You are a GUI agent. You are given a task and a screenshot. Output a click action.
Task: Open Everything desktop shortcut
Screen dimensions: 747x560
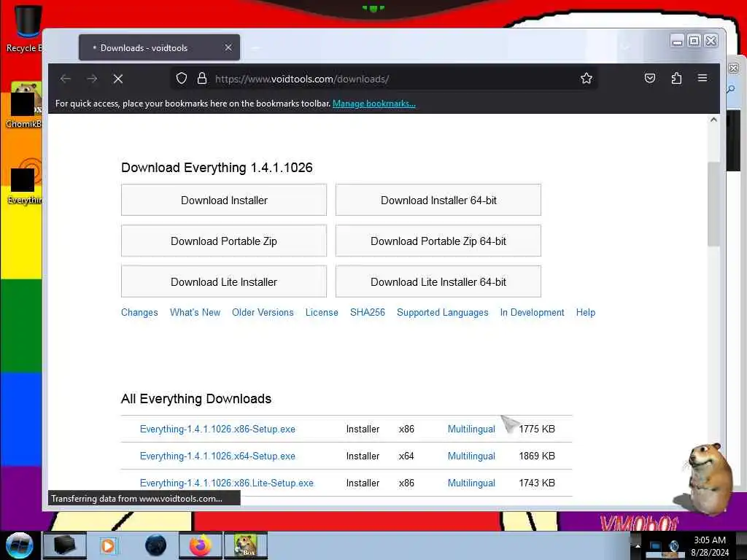tap(24, 182)
